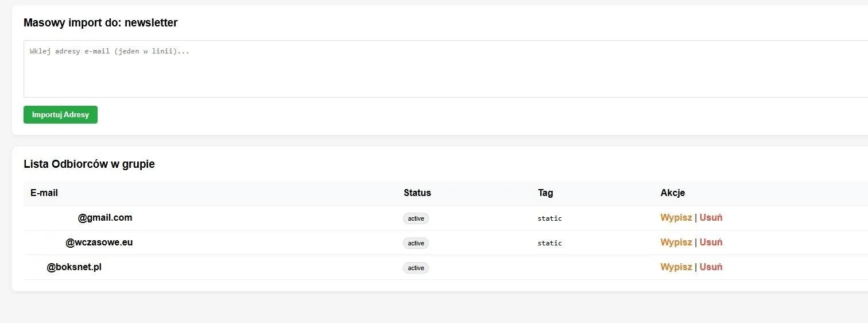Click the Tag column header
This screenshot has height=323, width=868.
tap(545, 193)
